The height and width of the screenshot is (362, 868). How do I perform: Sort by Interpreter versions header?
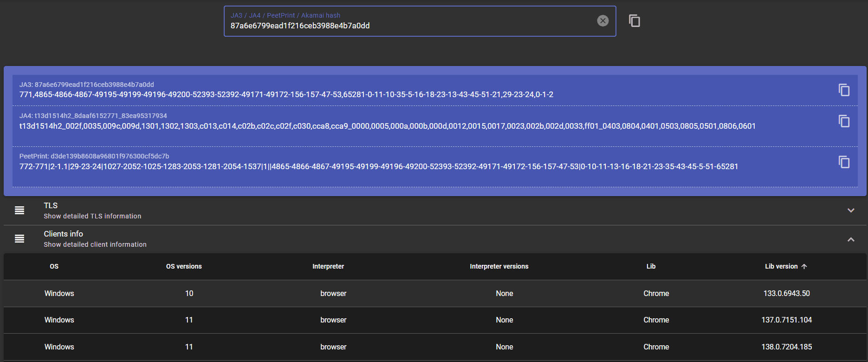coord(499,266)
